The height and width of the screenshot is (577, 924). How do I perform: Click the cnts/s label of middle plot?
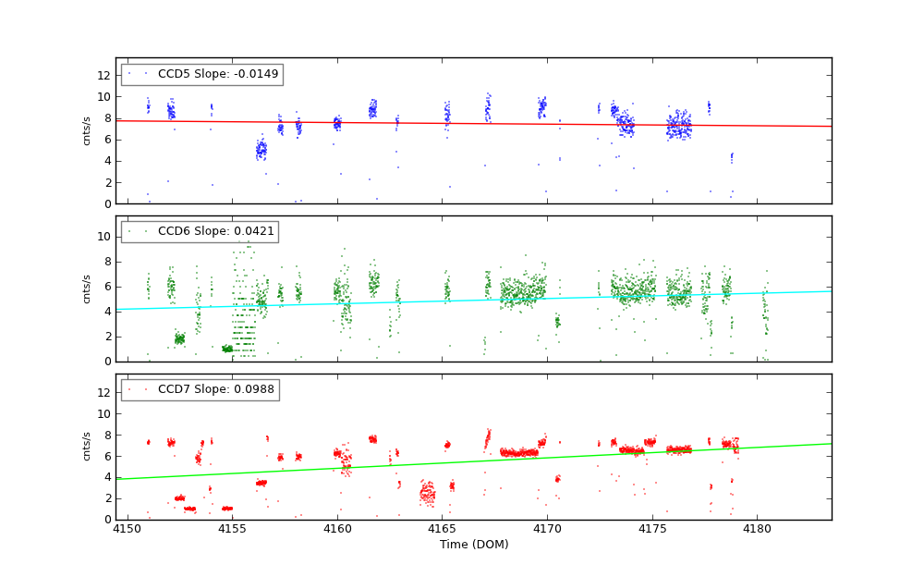point(87,288)
